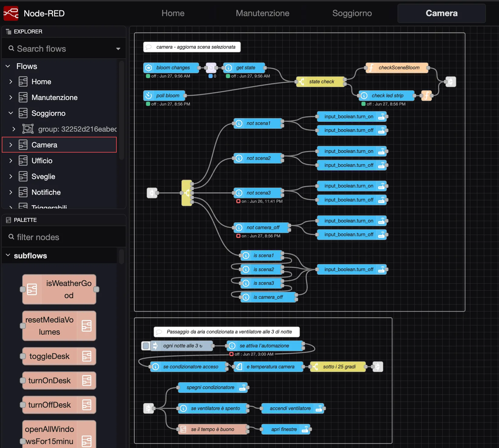Click the filter nodes input

point(64,237)
